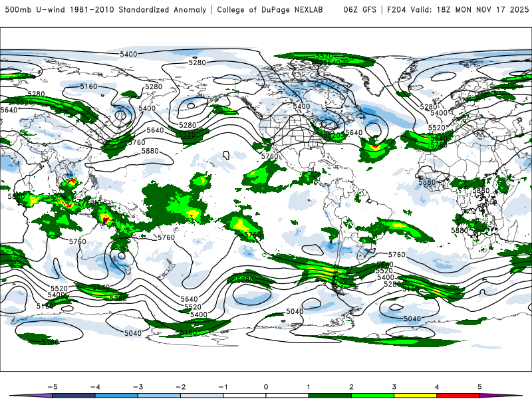
Task: Click the "F204 Valid: 18Z MON NOV 17 2025" text
Action: tap(458, 9)
